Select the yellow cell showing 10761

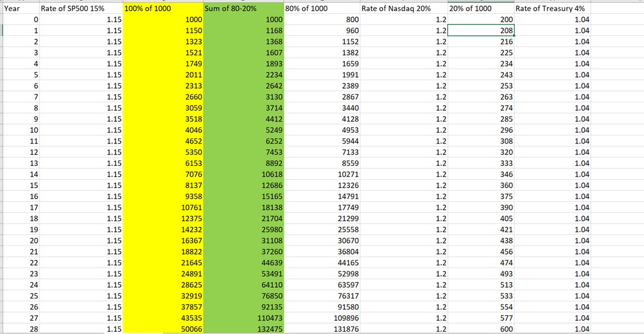(x=163, y=207)
